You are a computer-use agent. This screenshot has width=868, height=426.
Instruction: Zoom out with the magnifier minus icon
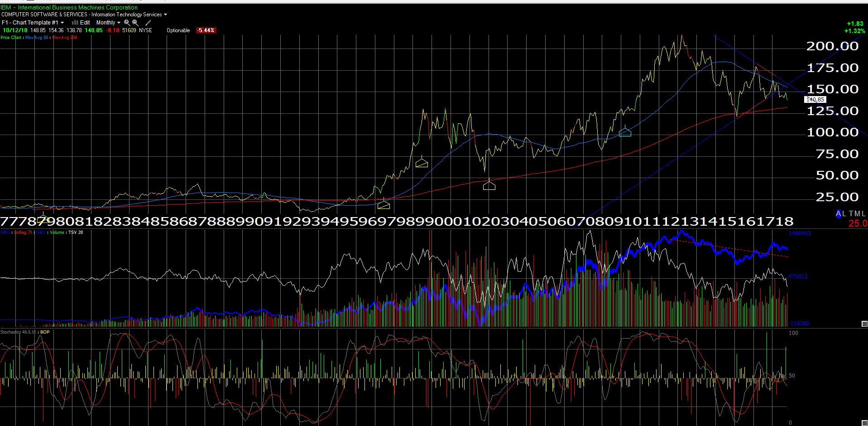(135, 23)
